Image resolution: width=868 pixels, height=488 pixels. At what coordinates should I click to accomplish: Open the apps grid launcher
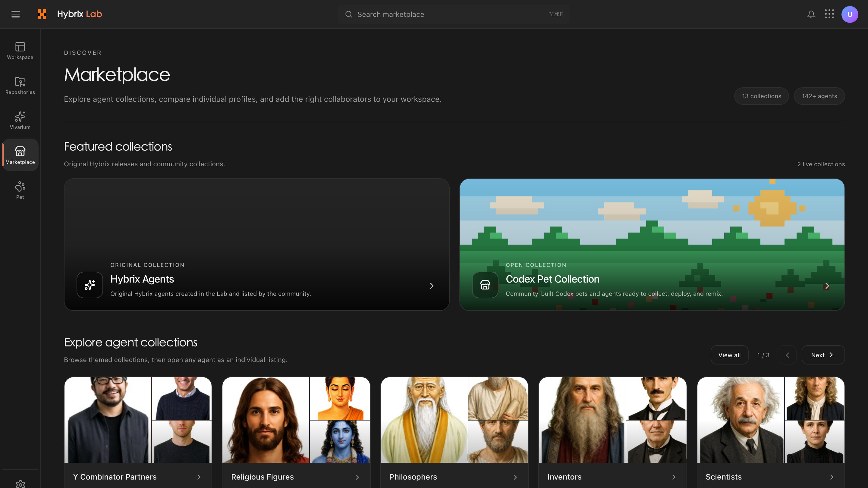click(829, 14)
